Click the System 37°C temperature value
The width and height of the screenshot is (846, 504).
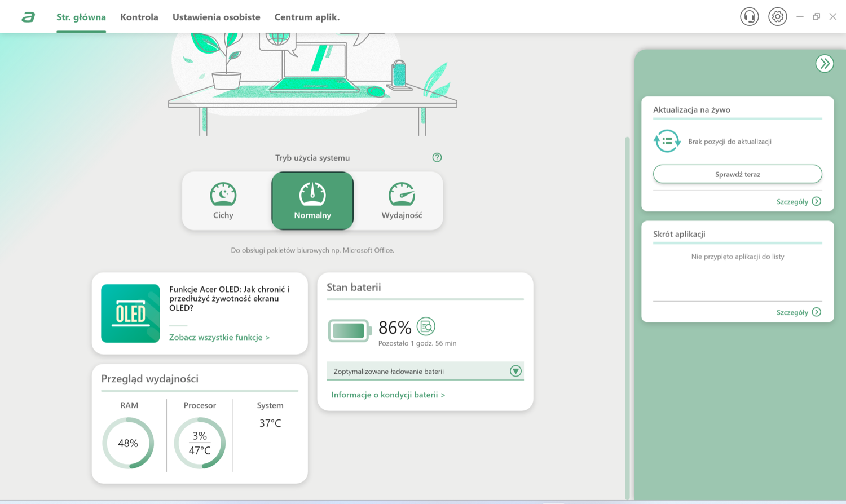click(270, 423)
